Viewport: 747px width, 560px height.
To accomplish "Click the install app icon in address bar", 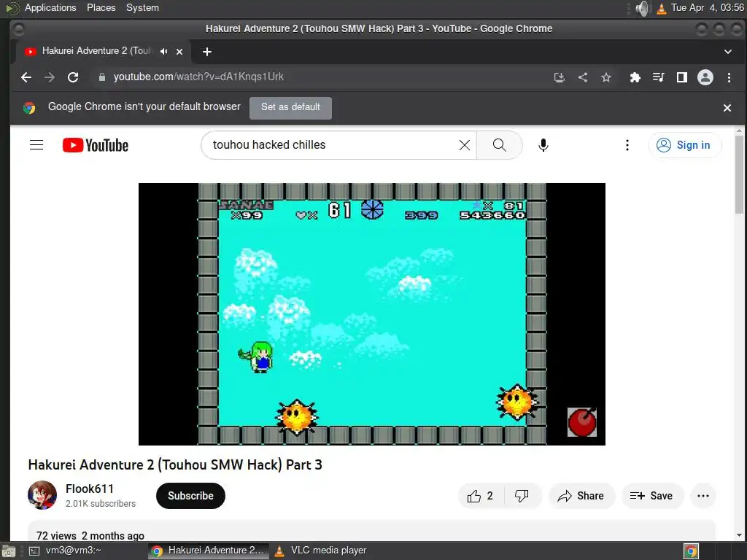I will [560, 77].
